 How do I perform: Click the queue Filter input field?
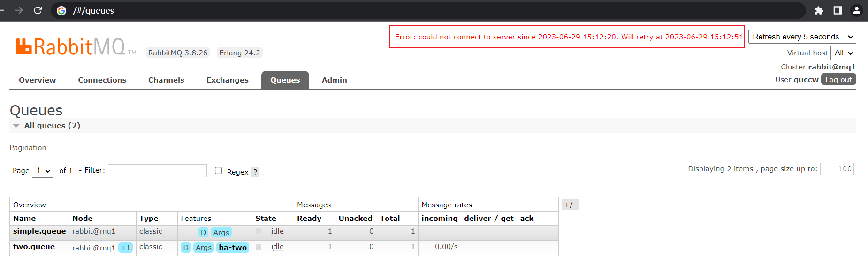157,171
